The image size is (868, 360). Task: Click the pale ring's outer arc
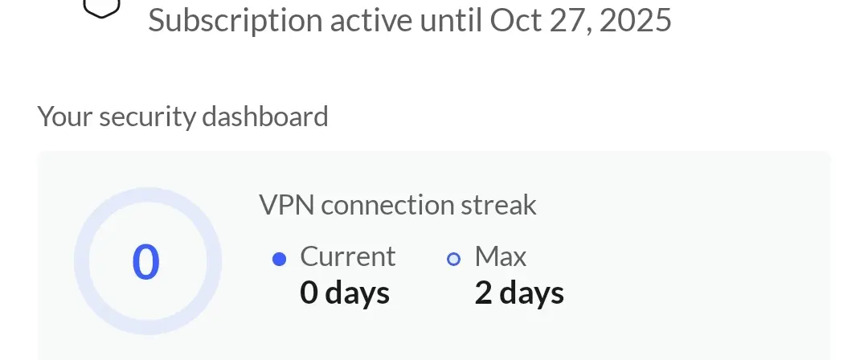(148, 194)
